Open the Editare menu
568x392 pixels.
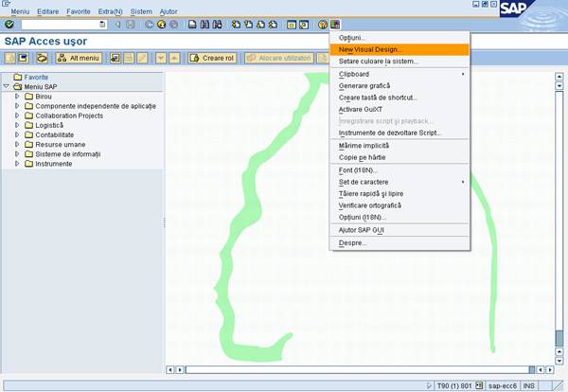pyautogui.click(x=48, y=11)
